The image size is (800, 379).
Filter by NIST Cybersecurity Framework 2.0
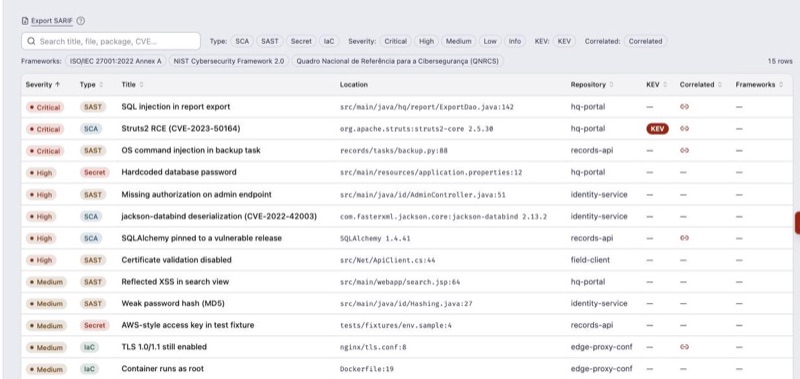click(x=229, y=61)
